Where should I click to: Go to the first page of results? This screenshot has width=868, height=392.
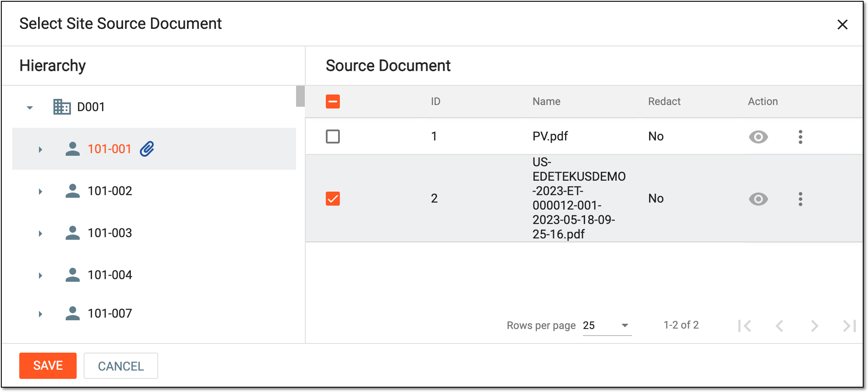tap(745, 326)
